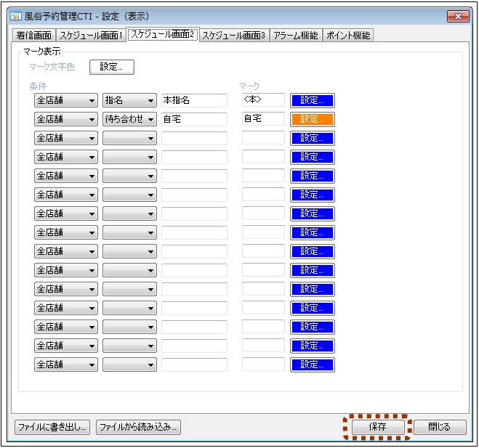The image size is (479, 448).
Task: Click the mark field containing <本>
Action: 263,100
